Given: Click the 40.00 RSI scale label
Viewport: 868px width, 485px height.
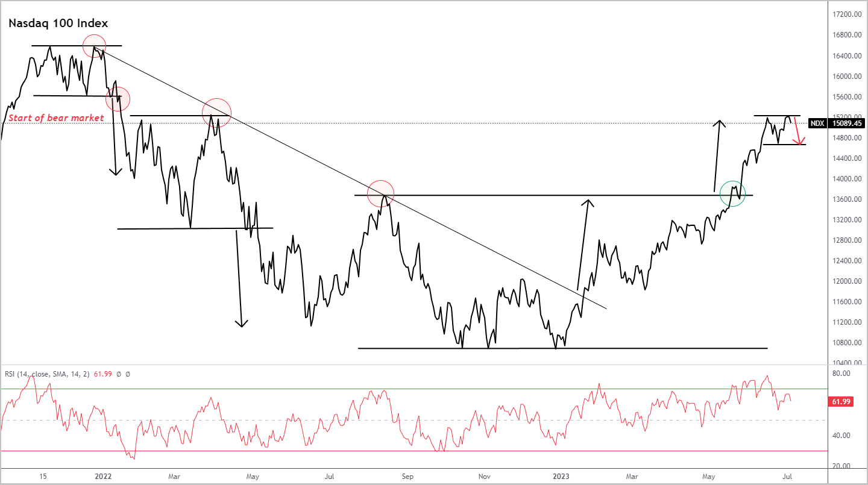Looking at the screenshot, I should 841,436.
